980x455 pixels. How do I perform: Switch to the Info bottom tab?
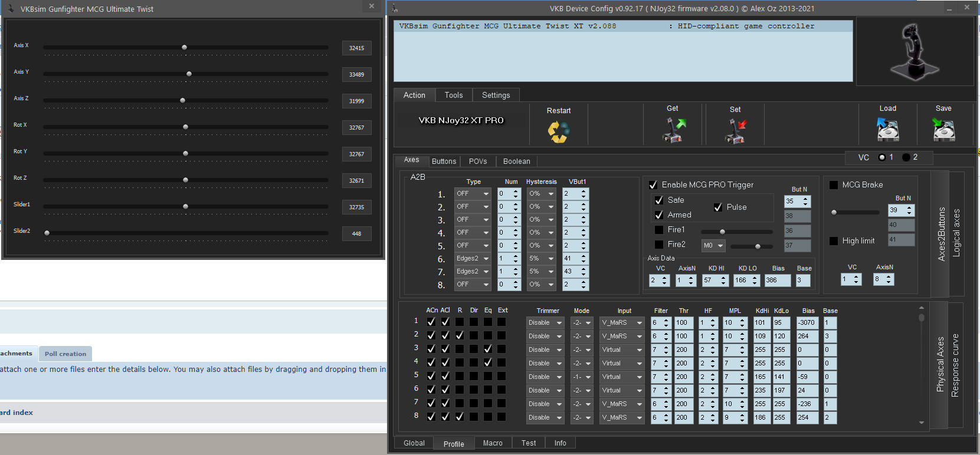pos(560,443)
